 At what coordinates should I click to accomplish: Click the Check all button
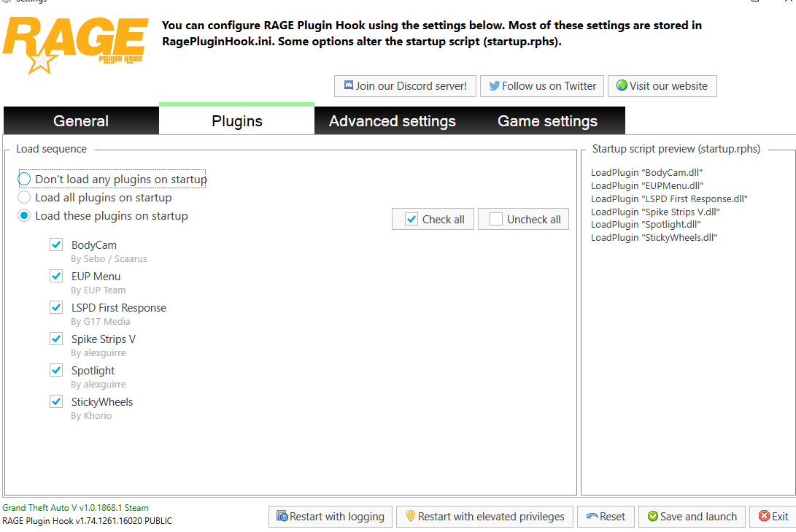pyautogui.click(x=433, y=220)
